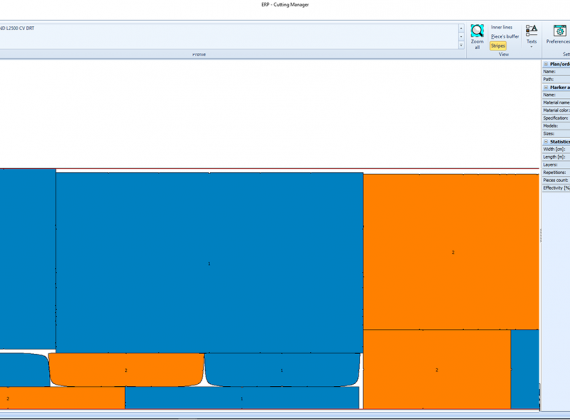Collapse the Plan/order properties section
The image size is (570, 420).
546,64
